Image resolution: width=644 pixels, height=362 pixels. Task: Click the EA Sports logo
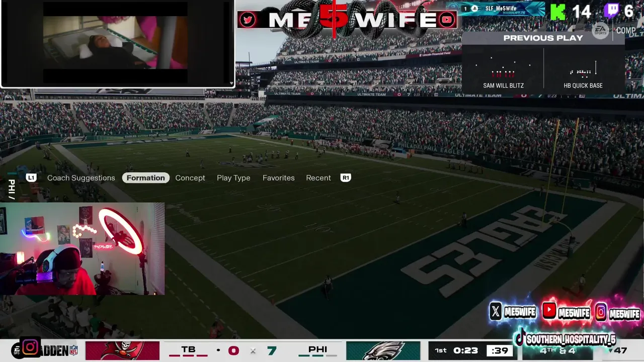tap(600, 31)
